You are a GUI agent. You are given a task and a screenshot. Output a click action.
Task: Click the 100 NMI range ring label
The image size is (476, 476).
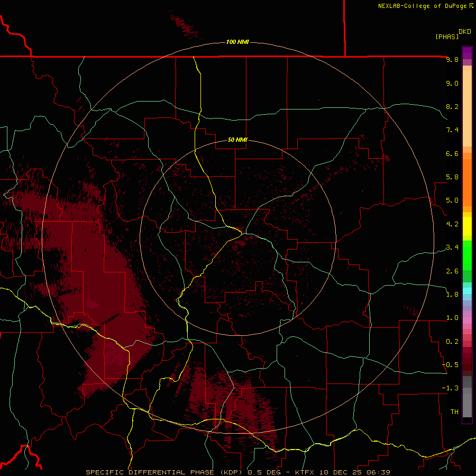[x=237, y=42]
